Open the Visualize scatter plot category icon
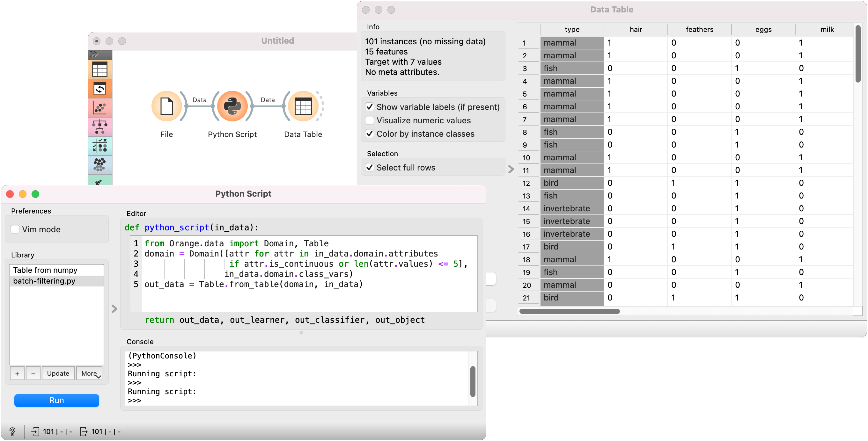 (100, 108)
